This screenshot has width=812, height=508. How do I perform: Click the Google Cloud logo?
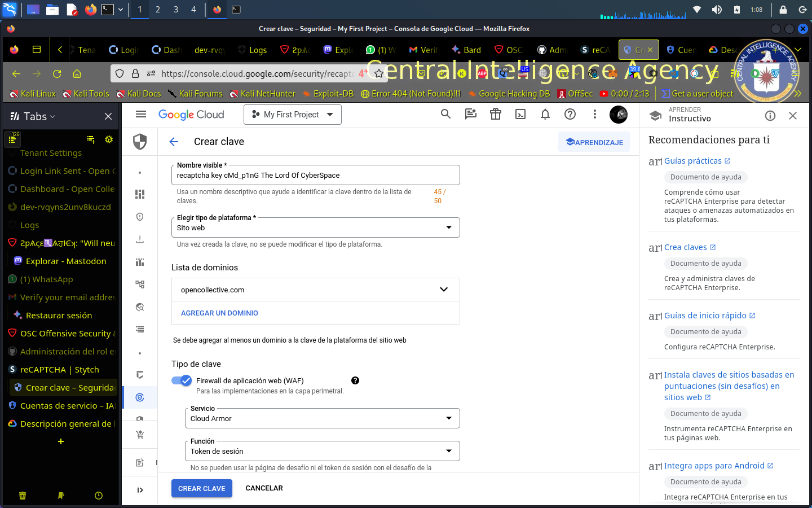click(191, 115)
